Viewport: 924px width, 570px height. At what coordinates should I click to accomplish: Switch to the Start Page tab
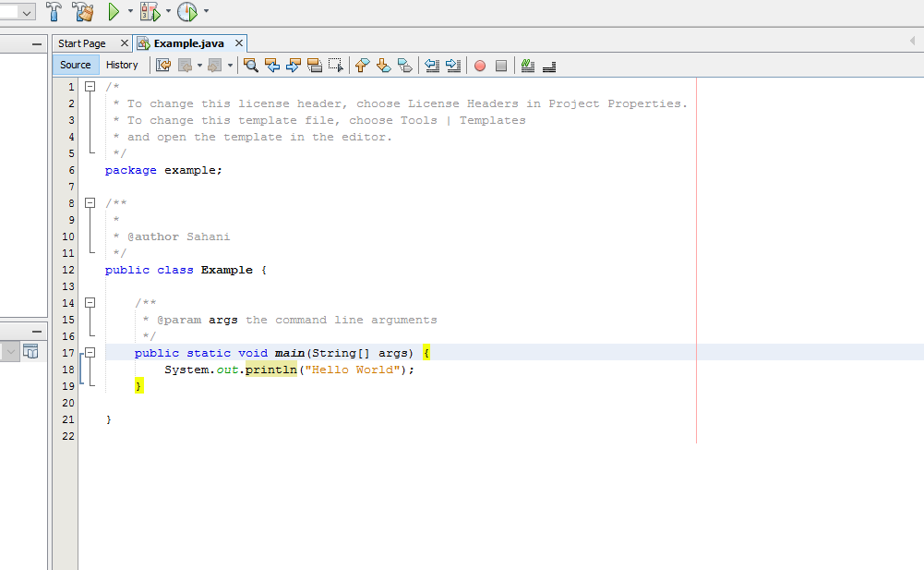pyautogui.click(x=85, y=42)
